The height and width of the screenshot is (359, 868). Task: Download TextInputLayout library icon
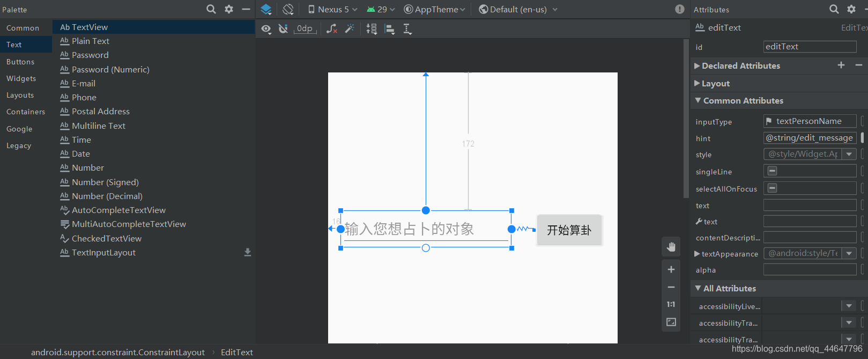248,252
